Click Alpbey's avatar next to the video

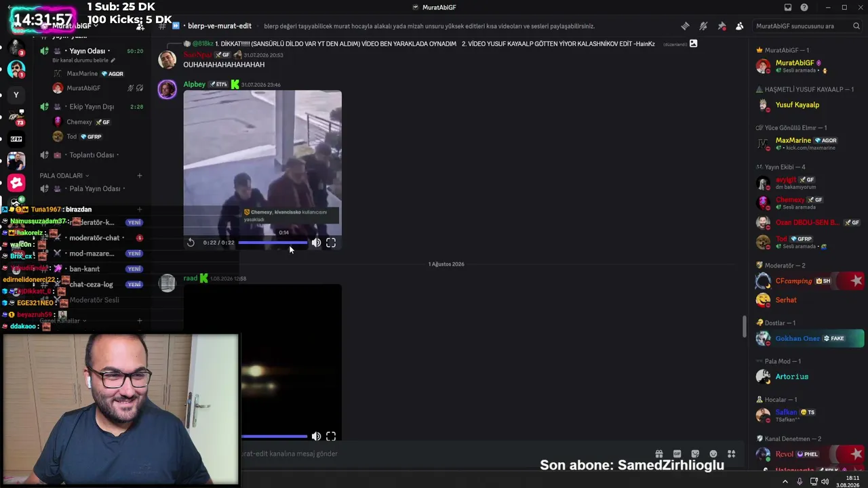(167, 89)
